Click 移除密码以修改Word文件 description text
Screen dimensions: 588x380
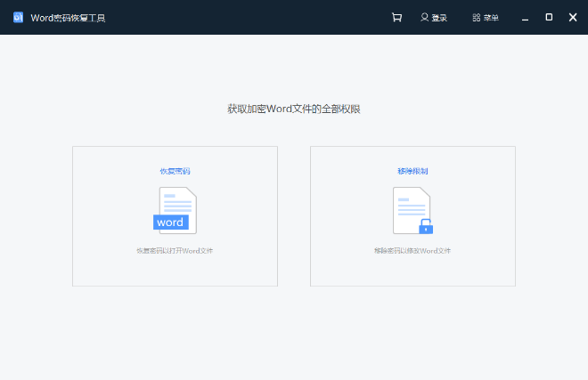click(412, 251)
